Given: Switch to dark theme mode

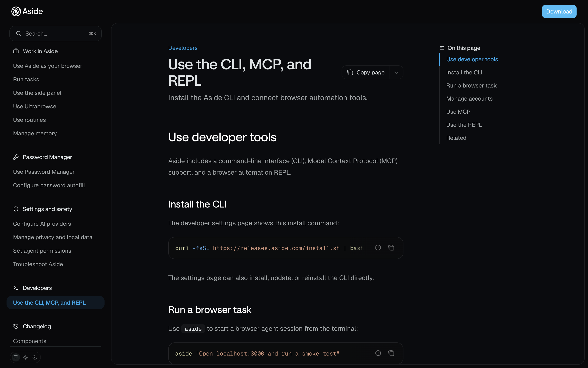Looking at the screenshot, I should point(35,357).
